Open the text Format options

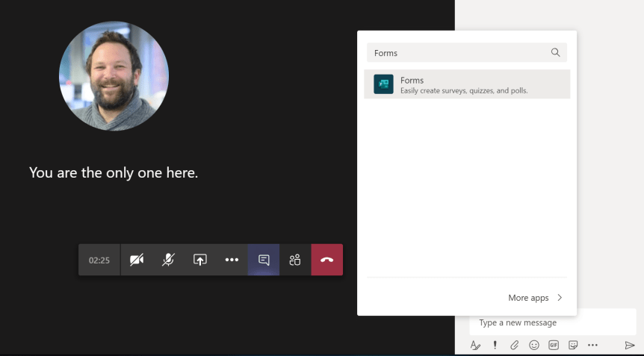(475, 345)
